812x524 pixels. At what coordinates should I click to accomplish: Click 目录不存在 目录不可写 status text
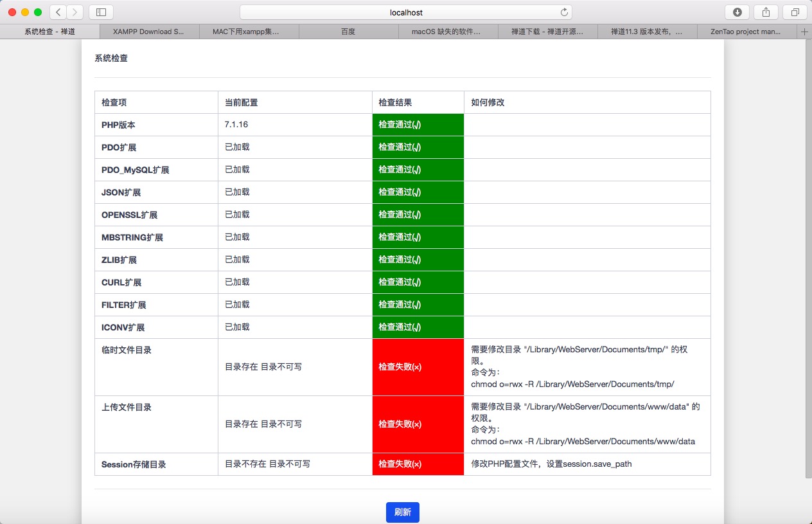click(267, 464)
